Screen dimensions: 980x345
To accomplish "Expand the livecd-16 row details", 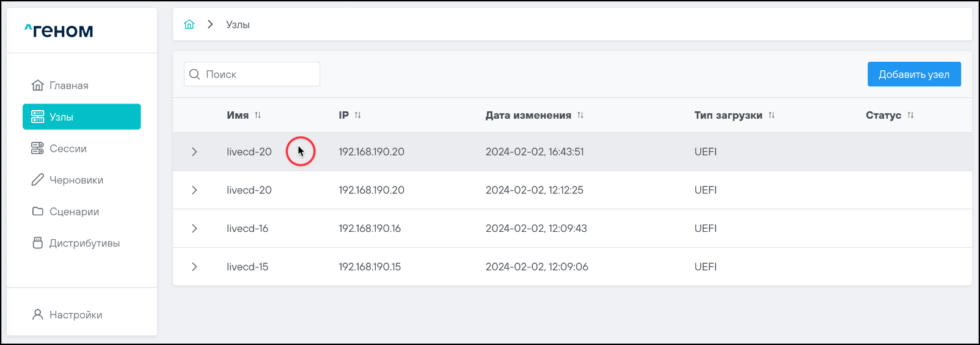I will click(x=194, y=228).
